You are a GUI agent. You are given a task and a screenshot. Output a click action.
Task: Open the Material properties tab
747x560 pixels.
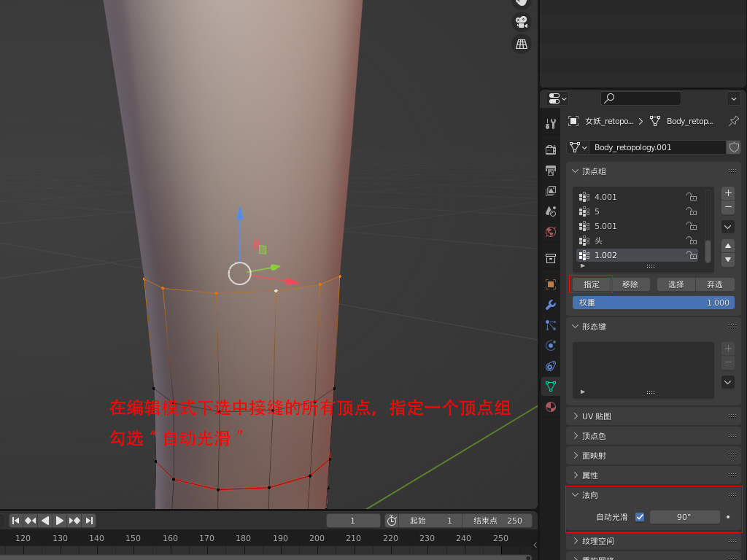coord(551,407)
